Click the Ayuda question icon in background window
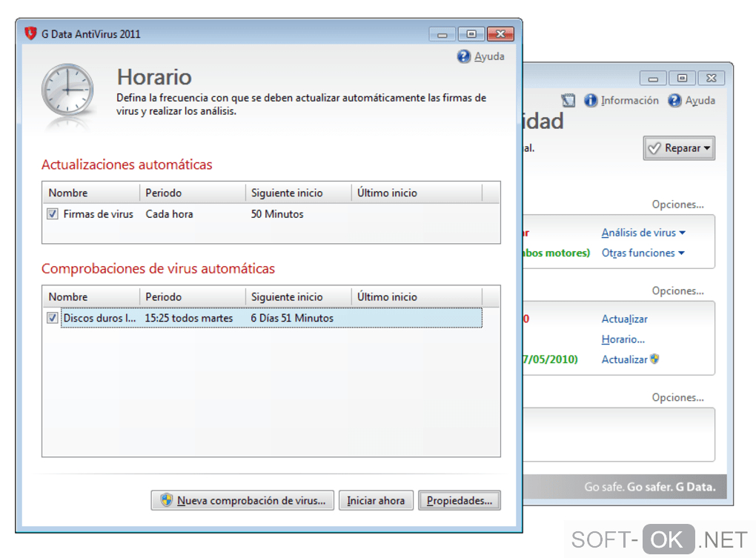This screenshot has height=558, width=756. 674,100
